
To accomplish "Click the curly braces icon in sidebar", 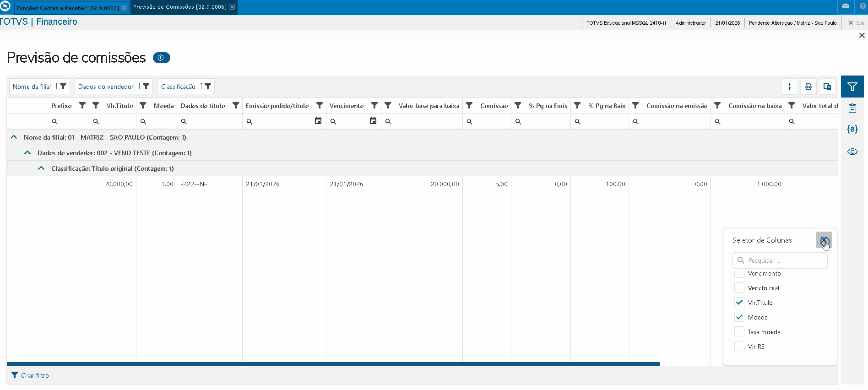I will click(852, 130).
